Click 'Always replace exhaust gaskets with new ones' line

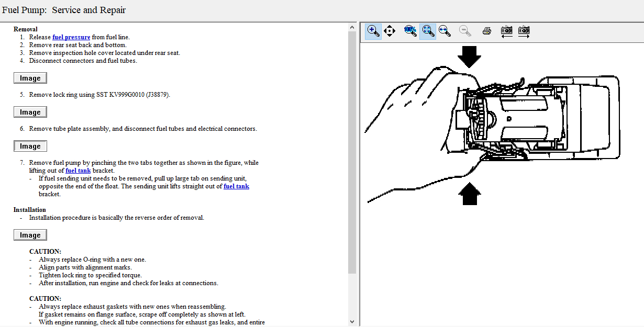click(x=132, y=307)
